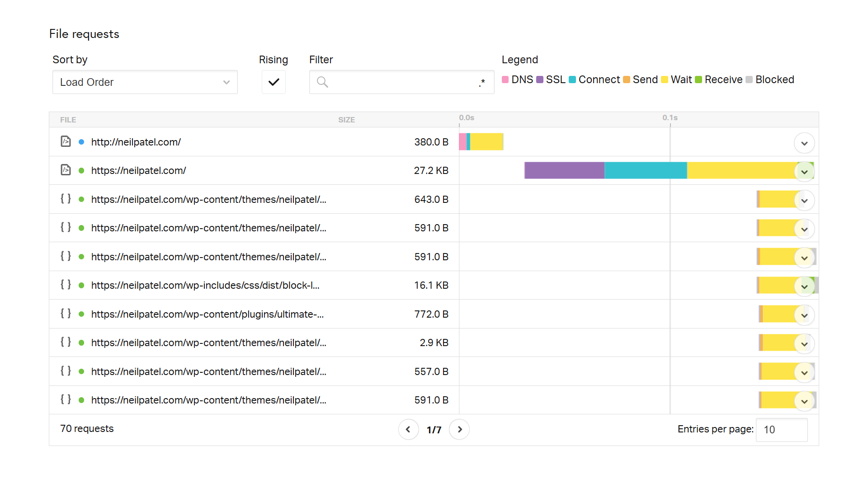The image size is (868, 488).
Task: Toggle the regex filter icon
Action: [x=482, y=83]
